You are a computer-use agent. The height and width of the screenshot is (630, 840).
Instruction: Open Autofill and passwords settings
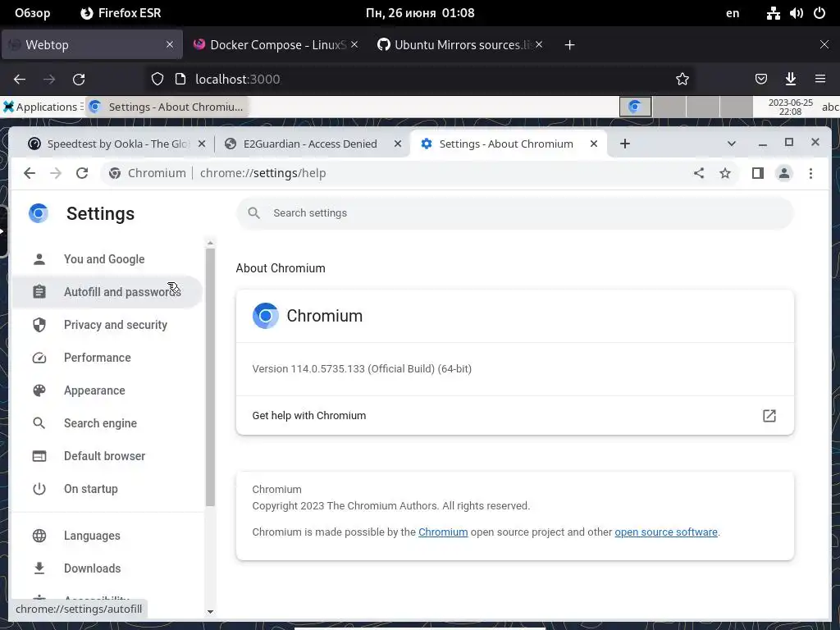tap(107, 292)
